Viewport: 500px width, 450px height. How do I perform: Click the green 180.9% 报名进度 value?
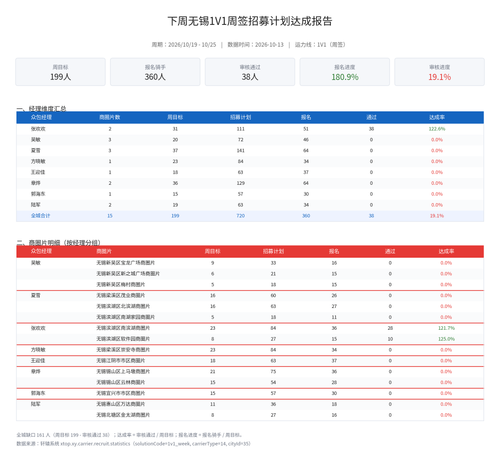click(345, 77)
